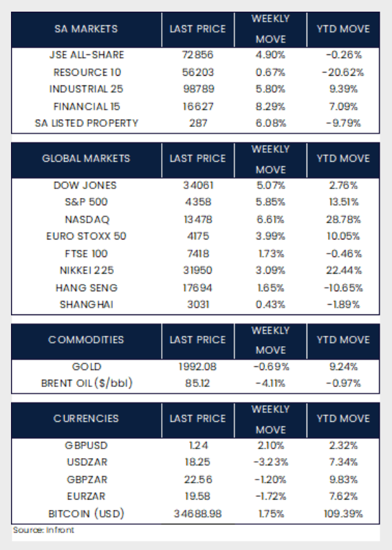Click S&P 500 last price 4358

click(197, 202)
